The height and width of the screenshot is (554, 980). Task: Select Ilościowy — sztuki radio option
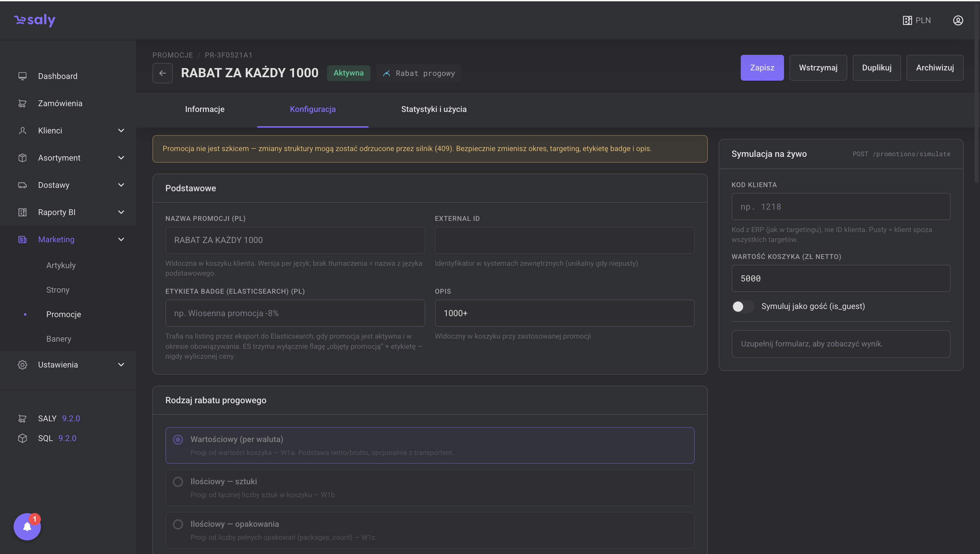click(178, 482)
